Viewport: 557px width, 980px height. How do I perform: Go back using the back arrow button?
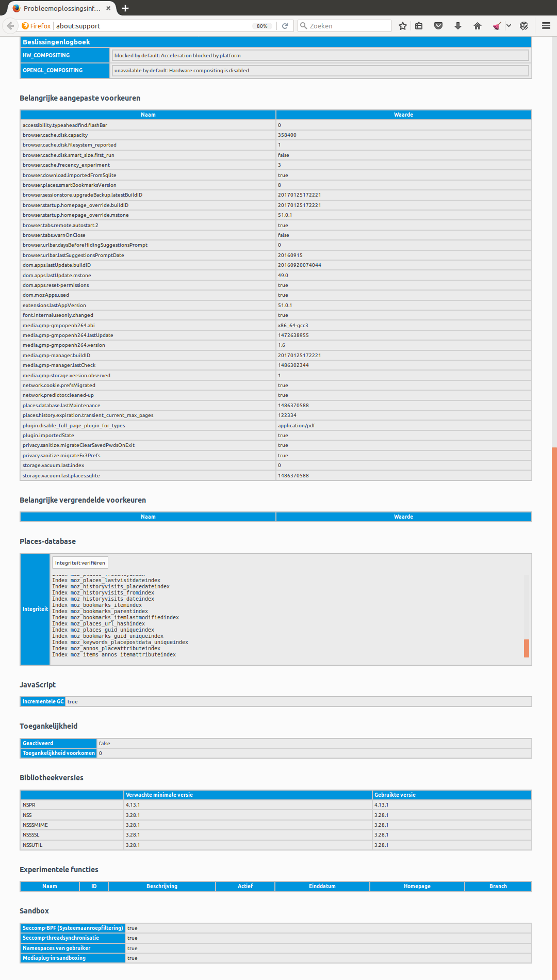10,26
